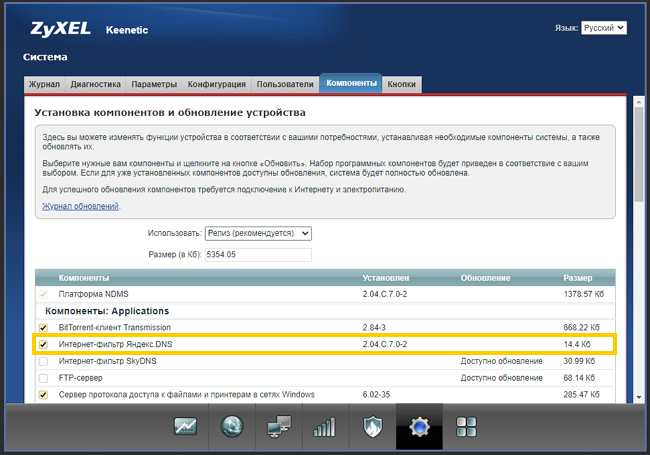Enable the Интернет-фильтр SkyDNS checkbox
650x455 pixels.
42,361
